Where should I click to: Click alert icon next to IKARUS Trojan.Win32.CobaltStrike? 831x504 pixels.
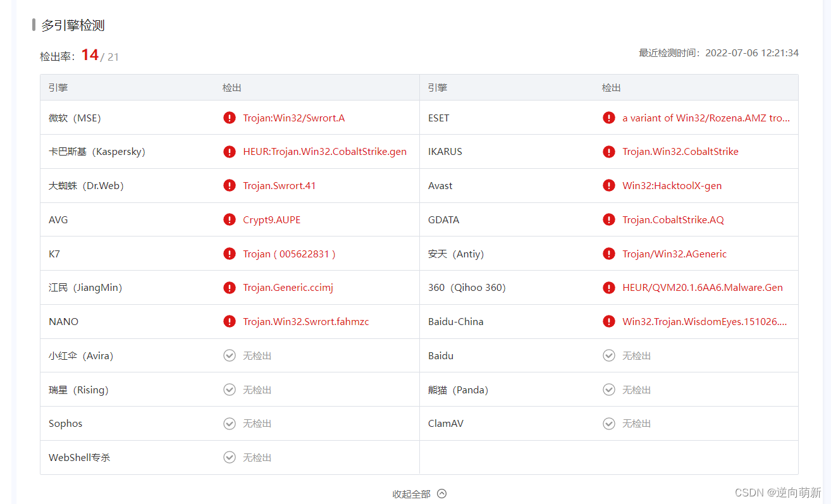click(x=609, y=152)
